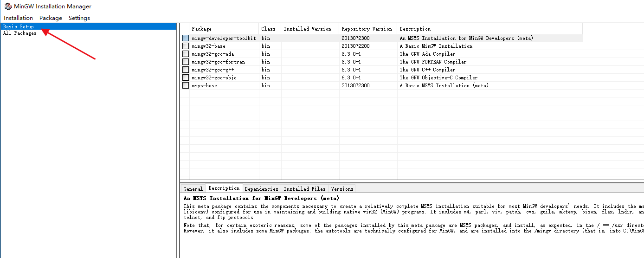
Task: Select the msys-base package name
Action: [205, 85]
